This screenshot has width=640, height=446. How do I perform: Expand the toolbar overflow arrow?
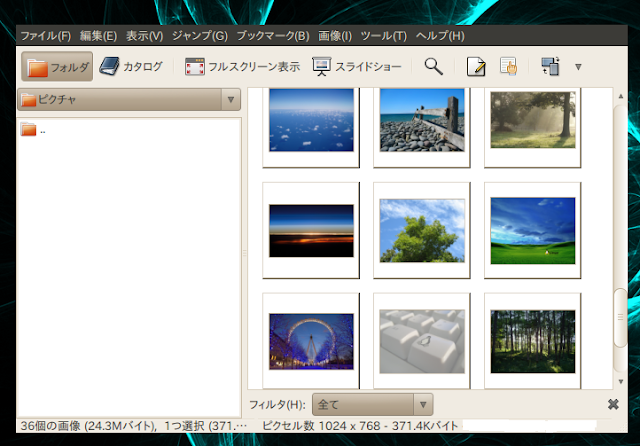(578, 67)
